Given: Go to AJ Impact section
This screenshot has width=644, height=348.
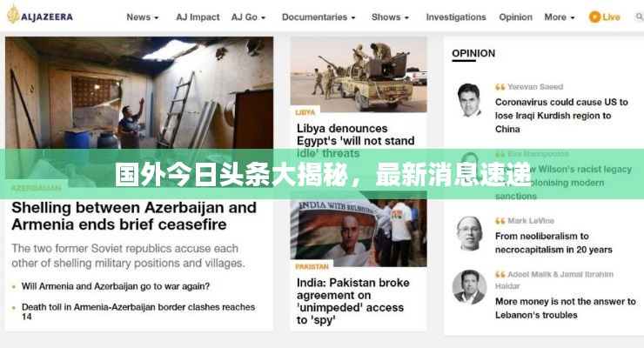Looking at the screenshot, I should (198, 17).
